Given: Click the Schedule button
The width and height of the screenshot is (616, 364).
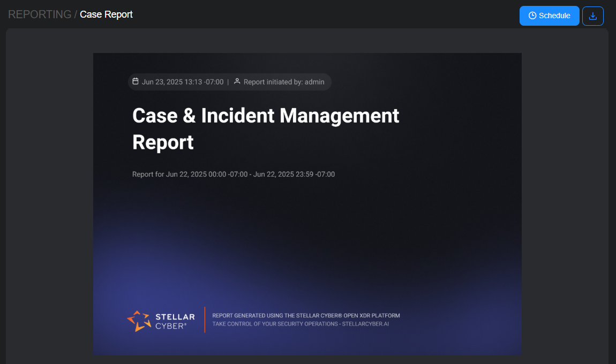Looking at the screenshot, I should [549, 16].
